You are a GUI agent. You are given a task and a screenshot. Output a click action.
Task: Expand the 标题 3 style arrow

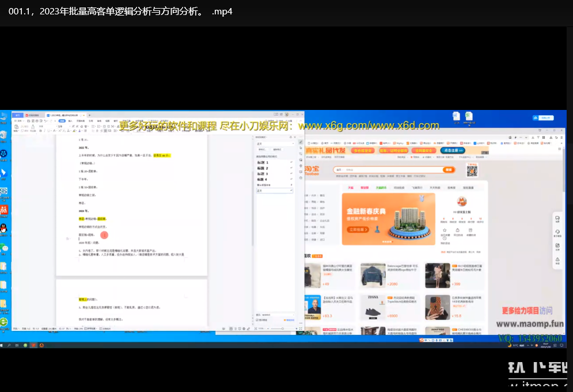pos(291,173)
